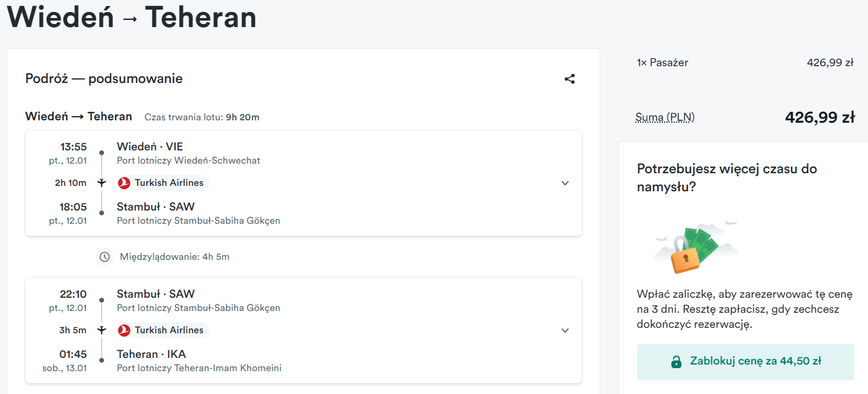Click the airplane icon next to 2h 10m
Screen dimensions: 868x394
102,183
